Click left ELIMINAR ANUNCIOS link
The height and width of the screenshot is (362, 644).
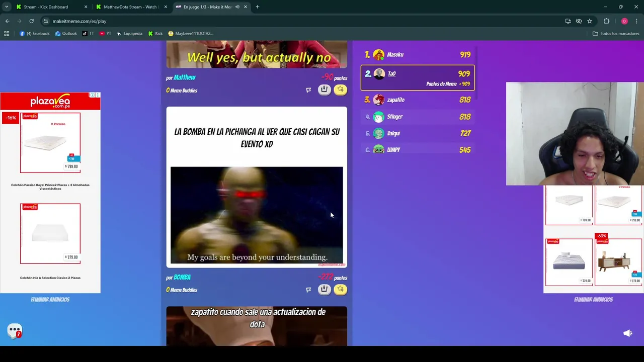[50, 299]
